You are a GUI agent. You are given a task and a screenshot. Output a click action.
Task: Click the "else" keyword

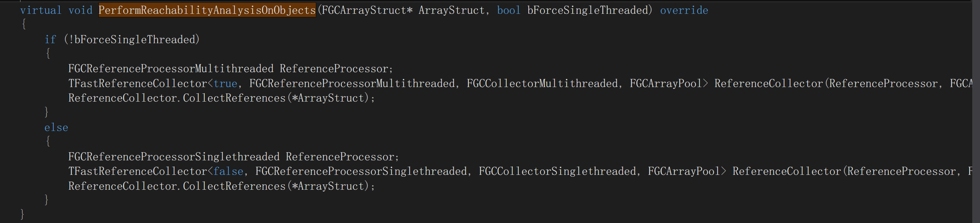click(56, 128)
